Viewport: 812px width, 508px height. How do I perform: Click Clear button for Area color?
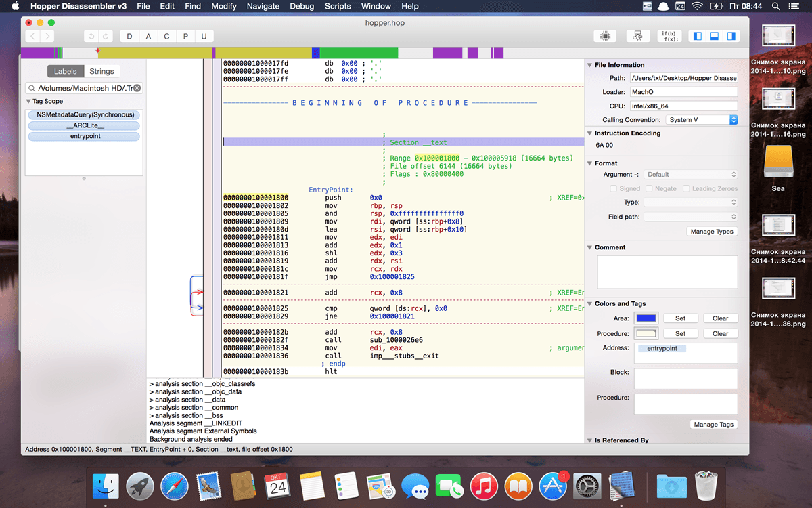[x=721, y=318]
